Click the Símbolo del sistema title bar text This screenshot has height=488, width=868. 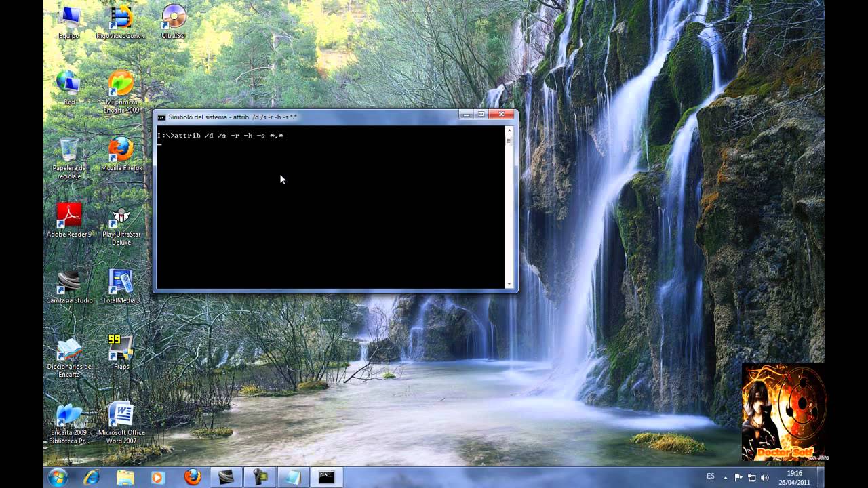(233, 117)
